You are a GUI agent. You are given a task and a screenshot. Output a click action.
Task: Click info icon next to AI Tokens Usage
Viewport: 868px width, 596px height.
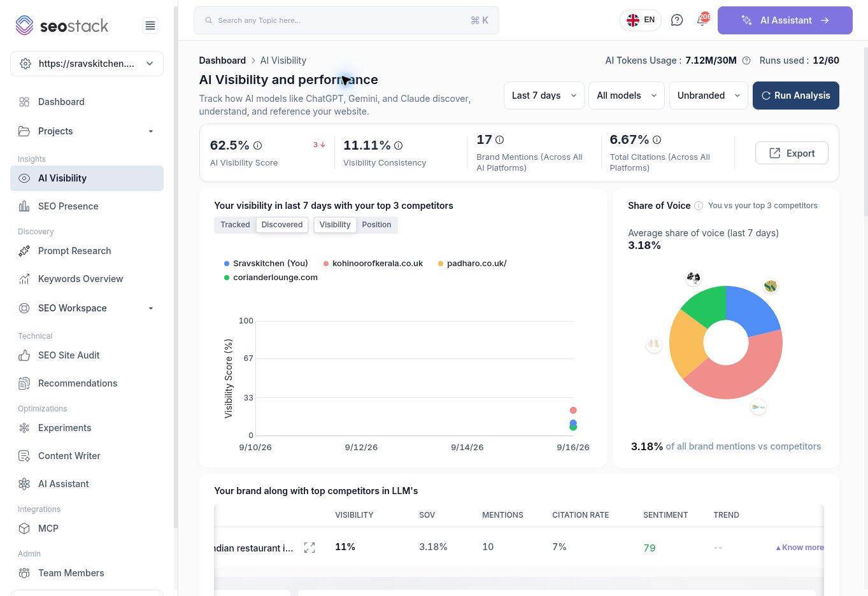click(x=746, y=60)
